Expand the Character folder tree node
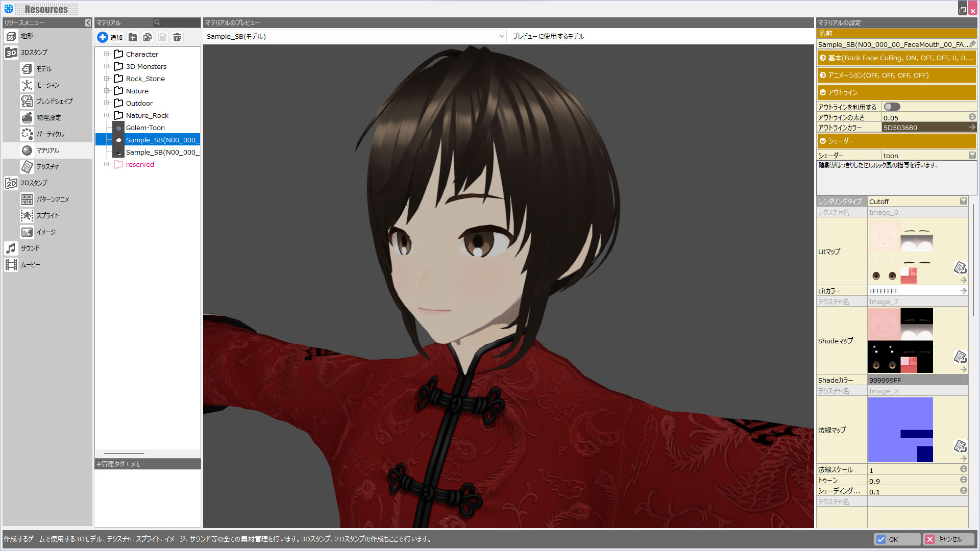 pos(106,54)
